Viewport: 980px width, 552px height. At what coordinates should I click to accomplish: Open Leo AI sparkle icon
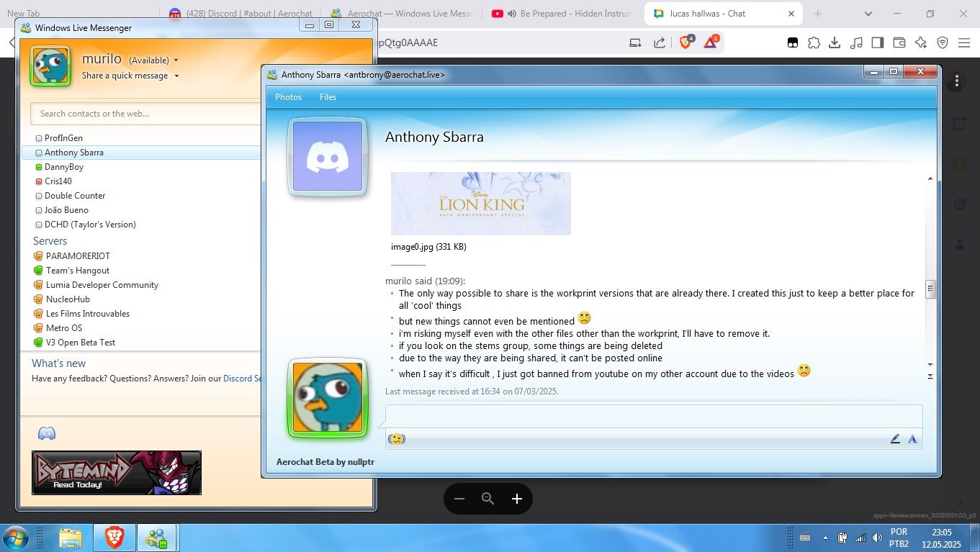click(920, 42)
